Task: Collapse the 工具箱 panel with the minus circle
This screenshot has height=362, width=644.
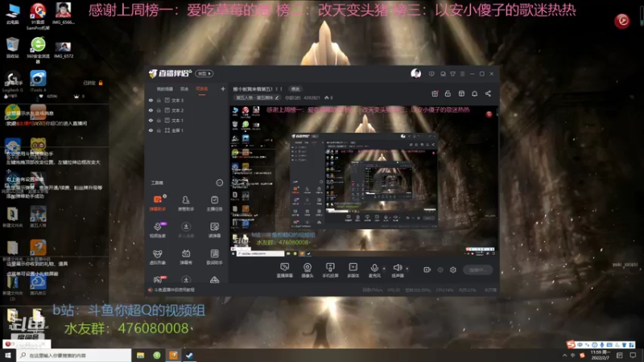Action: tap(219, 183)
